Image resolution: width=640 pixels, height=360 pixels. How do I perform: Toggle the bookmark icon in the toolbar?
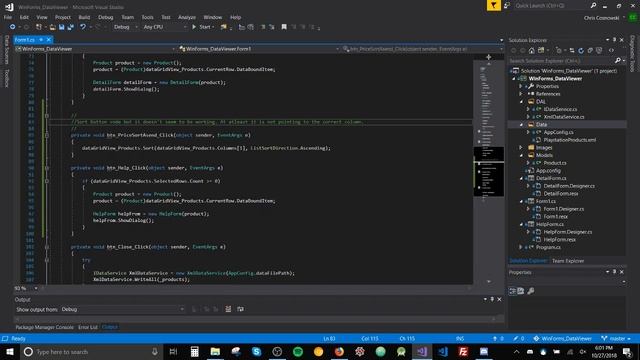(x=284, y=27)
